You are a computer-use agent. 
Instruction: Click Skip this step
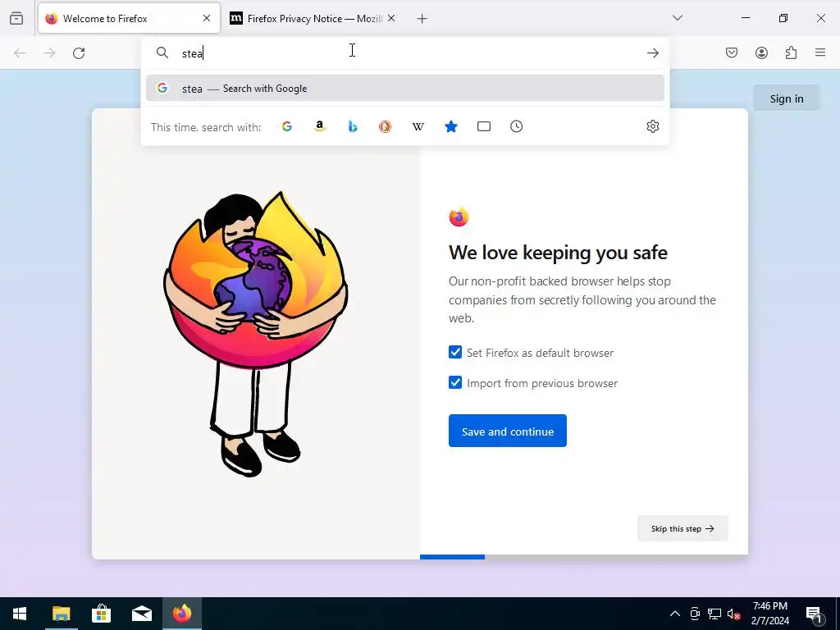[682, 528]
